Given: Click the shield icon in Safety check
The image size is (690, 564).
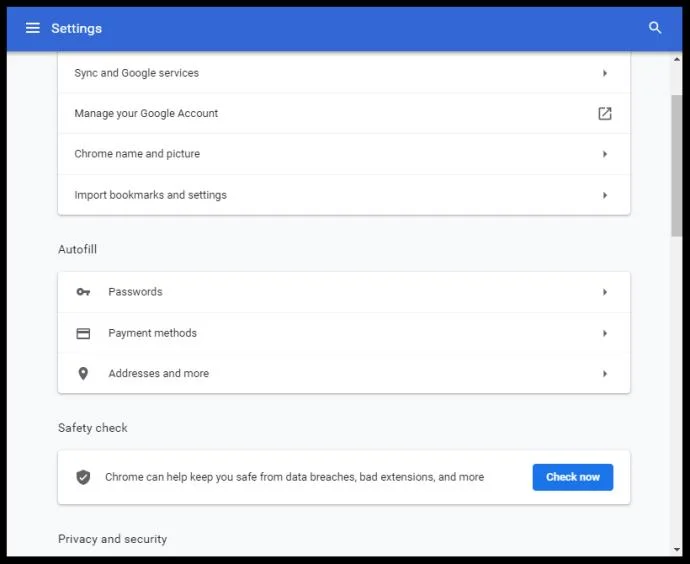Looking at the screenshot, I should (83, 477).
